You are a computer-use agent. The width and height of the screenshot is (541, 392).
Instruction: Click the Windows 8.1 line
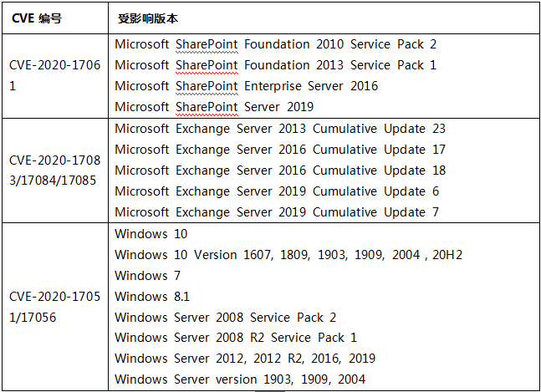coord(152,297)
